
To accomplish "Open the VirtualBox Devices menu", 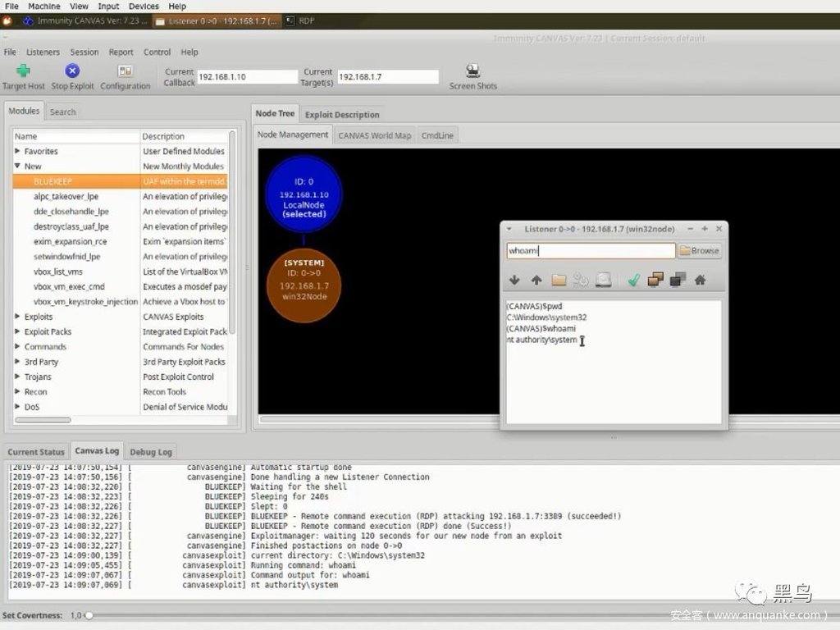I will (144, 7).
